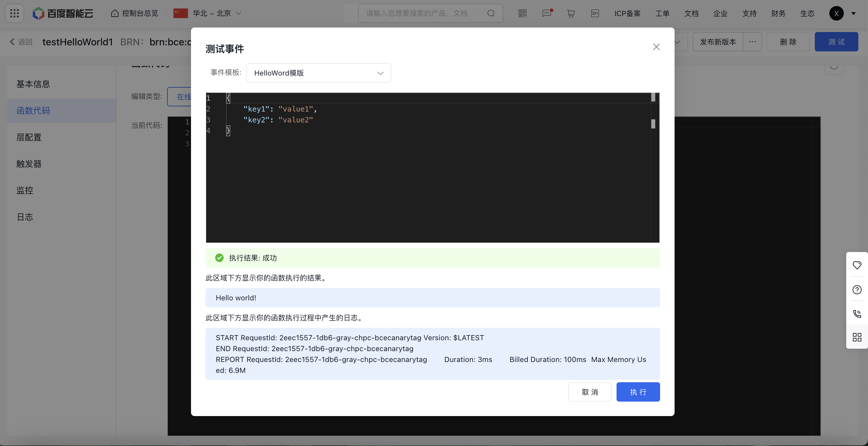Open the ICP备案 menu
Image resolution: width=868 pixels, height=446 pixels.
pyautogui.click(x=627, y=13)
